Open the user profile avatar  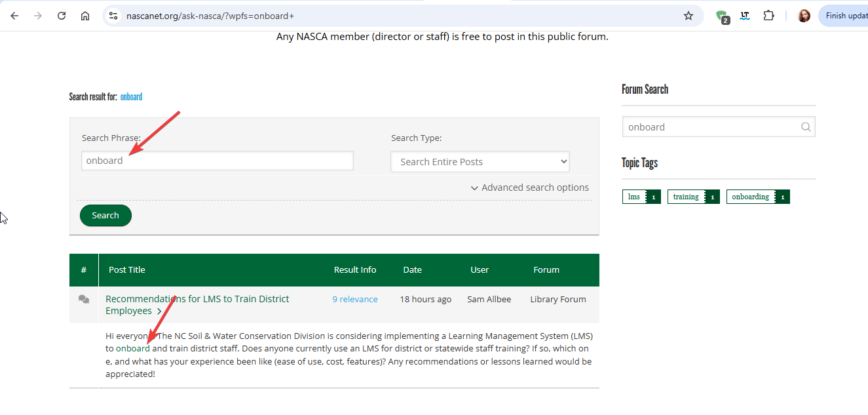804,16
